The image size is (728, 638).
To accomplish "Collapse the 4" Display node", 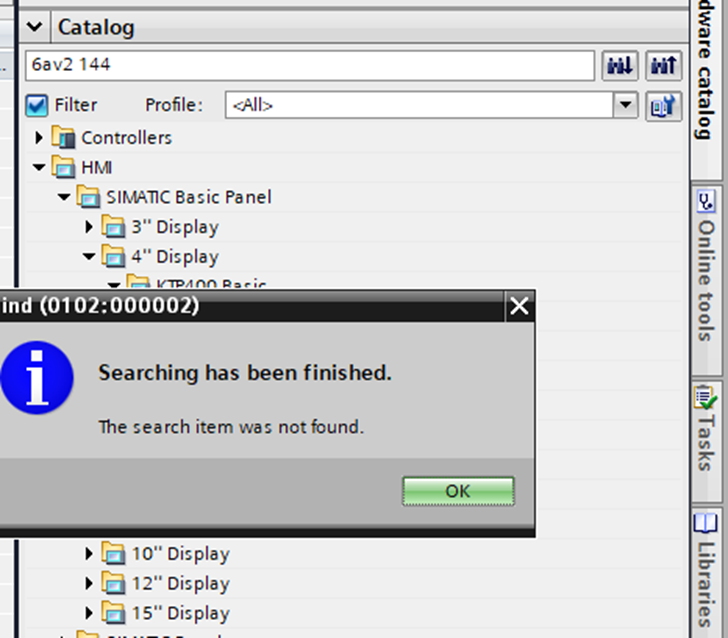I will pyautogui.click(x=89, y=256).
